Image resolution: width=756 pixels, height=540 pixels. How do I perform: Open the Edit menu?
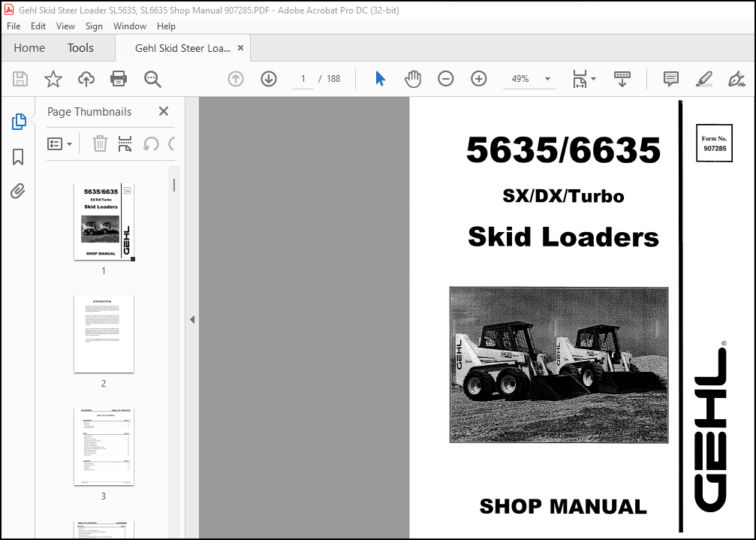coord(38,26)
